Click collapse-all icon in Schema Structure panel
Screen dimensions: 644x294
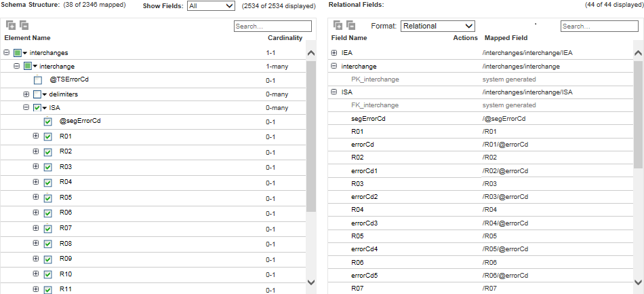pos(24,26)
